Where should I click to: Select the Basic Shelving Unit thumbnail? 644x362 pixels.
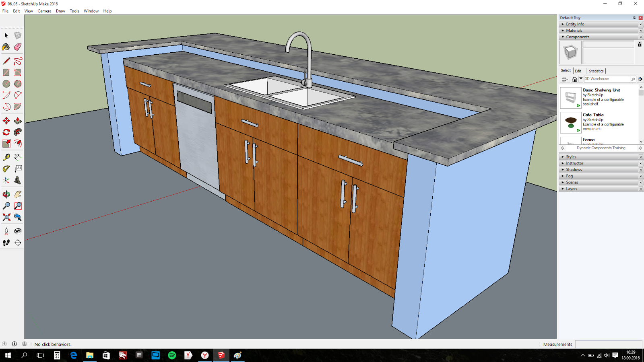pos(570,98)
